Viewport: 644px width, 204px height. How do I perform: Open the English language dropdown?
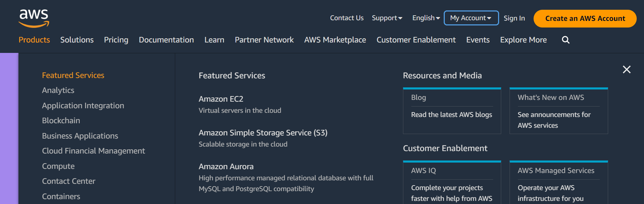[x=426, y=18]
